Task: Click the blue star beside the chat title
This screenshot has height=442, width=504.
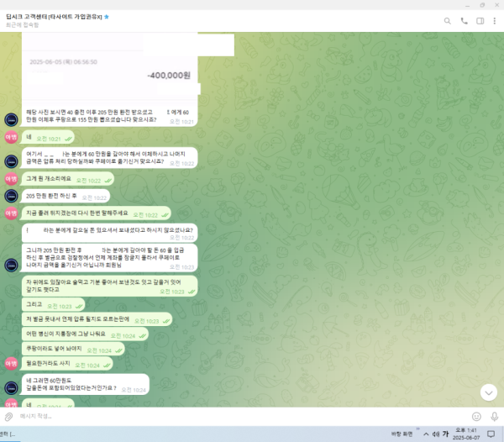Action: tap(107, 17)
